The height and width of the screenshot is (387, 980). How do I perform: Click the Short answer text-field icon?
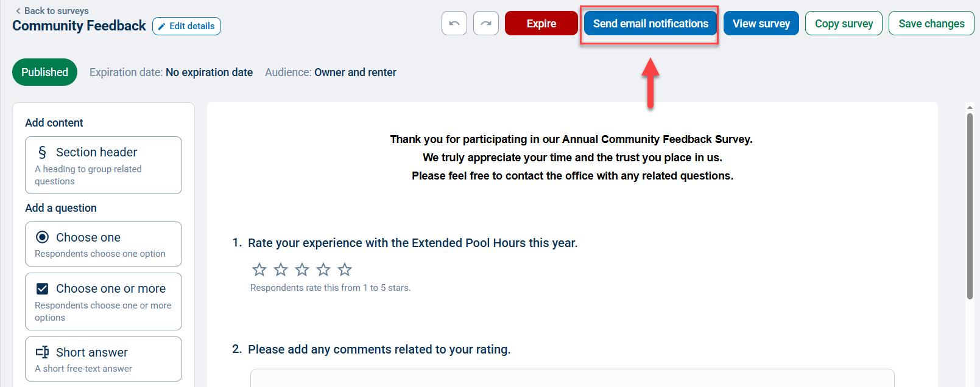click(x=42, y=352)
